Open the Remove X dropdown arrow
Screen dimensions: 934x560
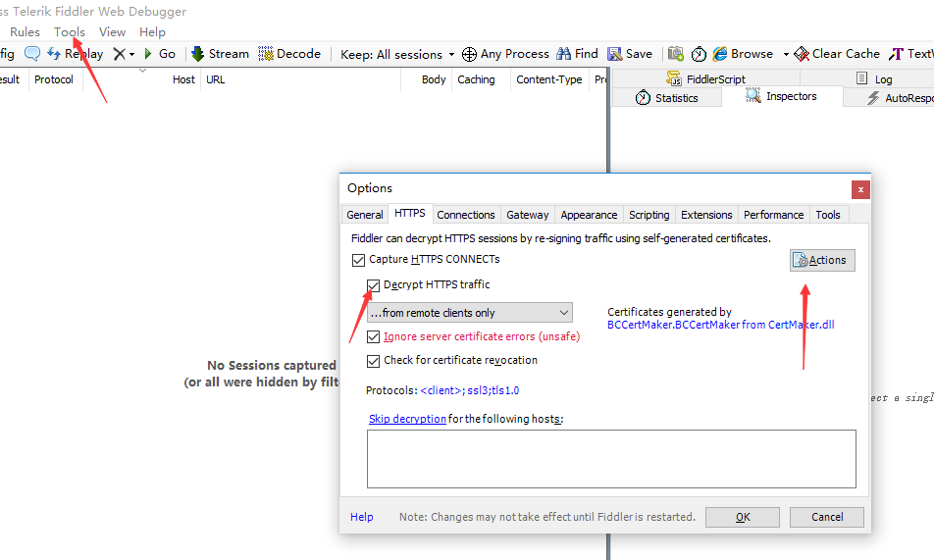click(131, 54)
